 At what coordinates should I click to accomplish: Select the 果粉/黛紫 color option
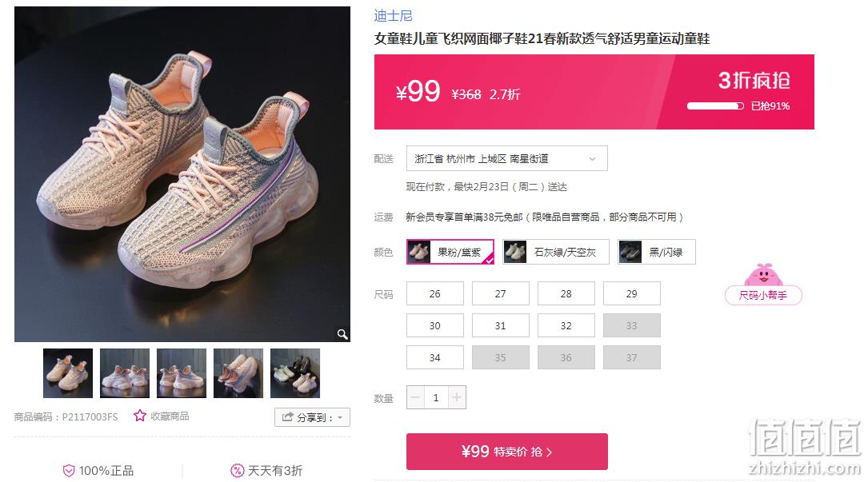click(x=450, y=252)
